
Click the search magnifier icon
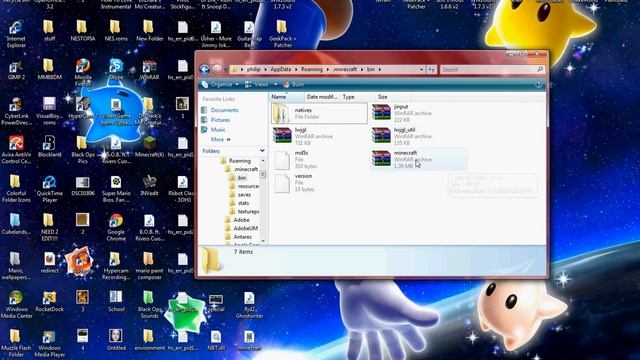click(540, 69)
